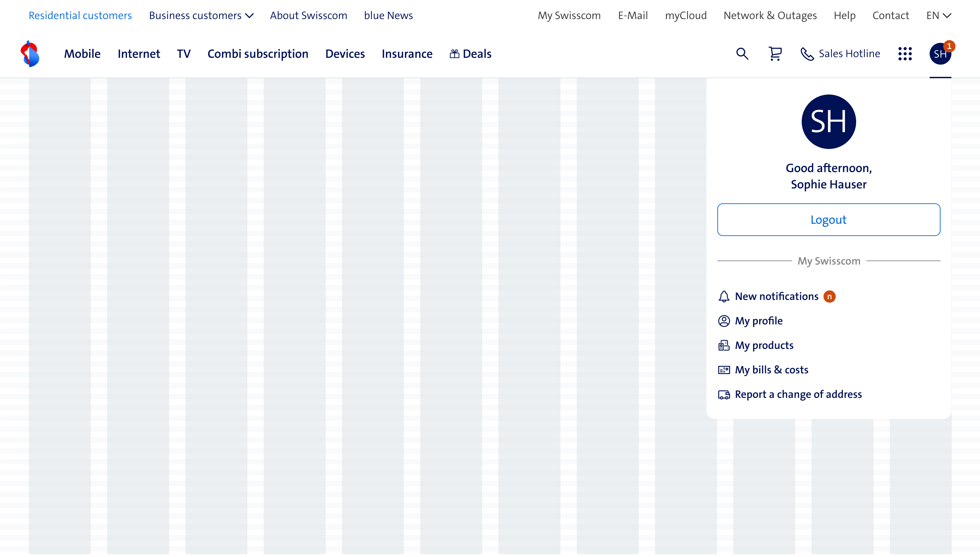The width and height of the screenshot is (980, 557).
Task: Open the shopping cart icon
Action: point(775,54)
